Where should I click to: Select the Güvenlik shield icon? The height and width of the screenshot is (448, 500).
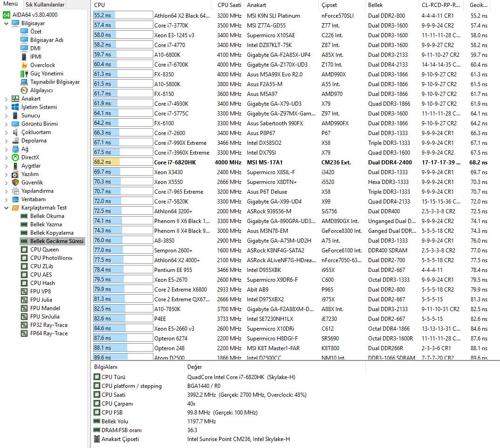[15, 183]
